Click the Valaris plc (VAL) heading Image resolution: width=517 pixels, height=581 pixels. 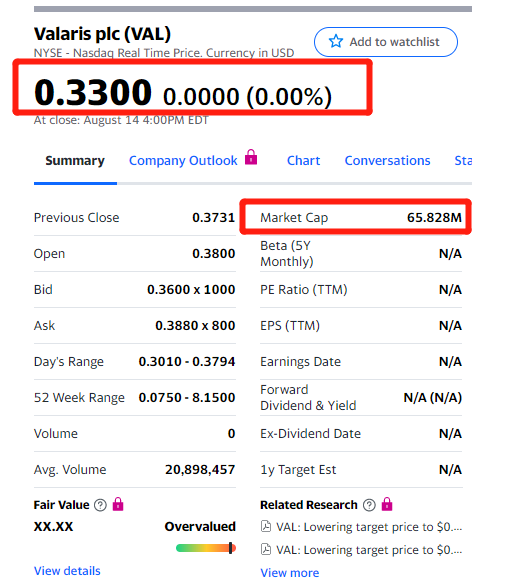pyautogui.click(x=102, y=34)
